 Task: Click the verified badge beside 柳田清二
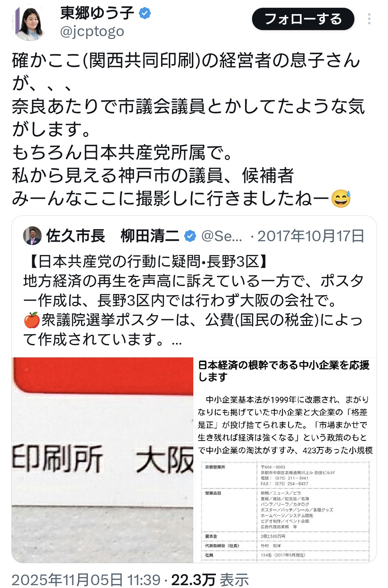point(190,236)
